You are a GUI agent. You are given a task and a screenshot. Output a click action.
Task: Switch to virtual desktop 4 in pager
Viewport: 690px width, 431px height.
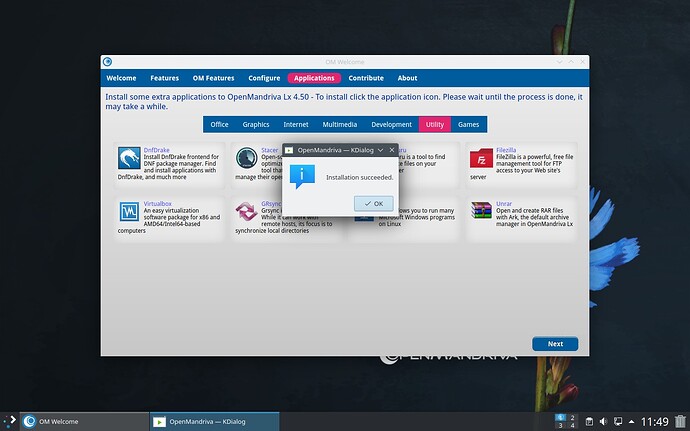click(x=572, y=426)
